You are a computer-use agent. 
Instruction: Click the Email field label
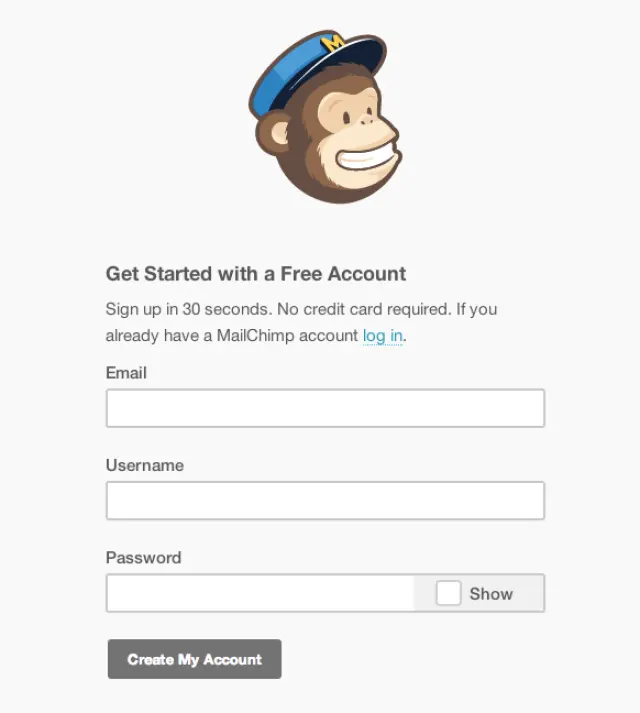click(x=126, y=373)
